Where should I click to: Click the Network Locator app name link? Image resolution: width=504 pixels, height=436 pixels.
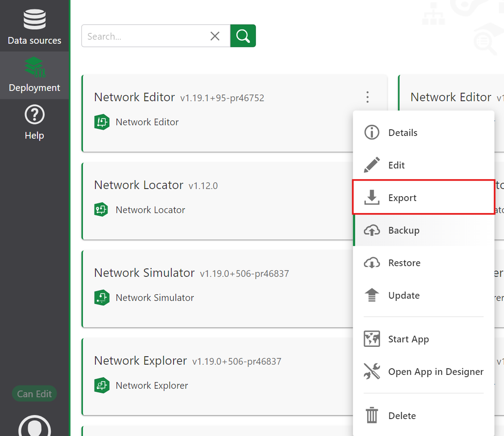[150, 210]
